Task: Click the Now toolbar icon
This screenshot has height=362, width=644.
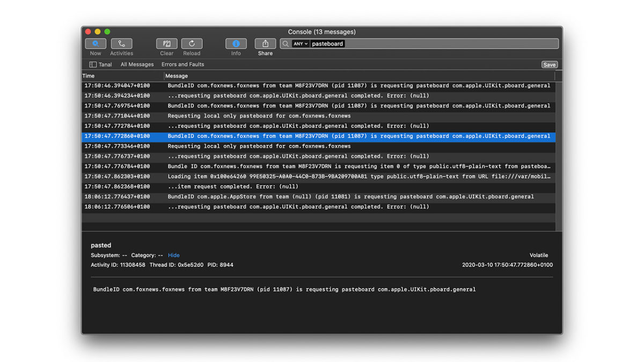Action: [96, 44]
